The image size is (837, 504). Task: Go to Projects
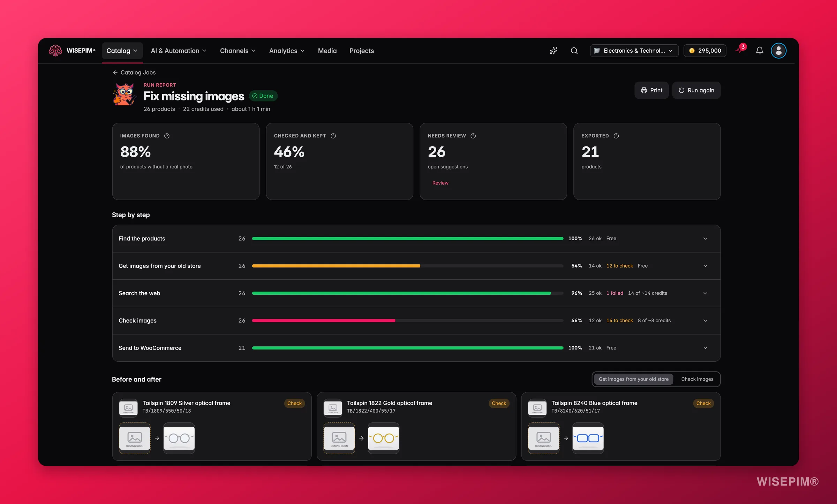click(361, 51)
